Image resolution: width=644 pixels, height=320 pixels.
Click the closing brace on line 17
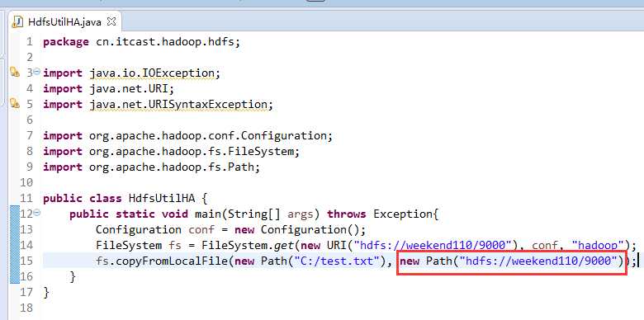tap(46, 293)
